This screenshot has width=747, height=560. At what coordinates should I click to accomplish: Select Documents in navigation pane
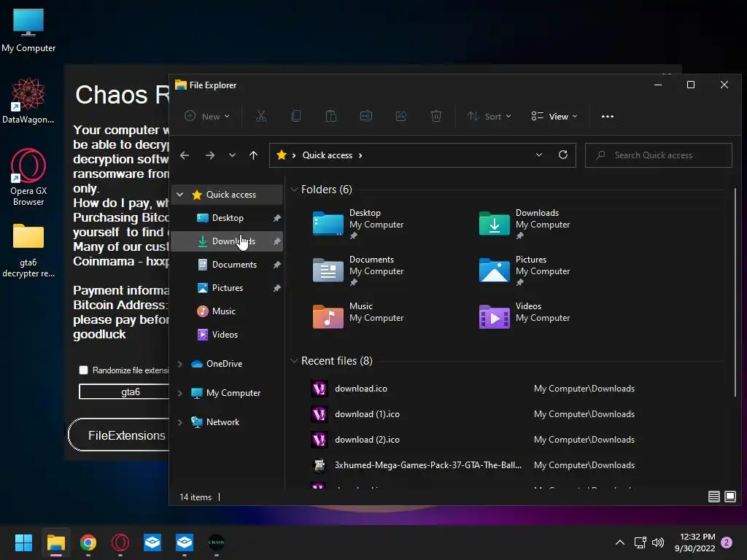227,264
